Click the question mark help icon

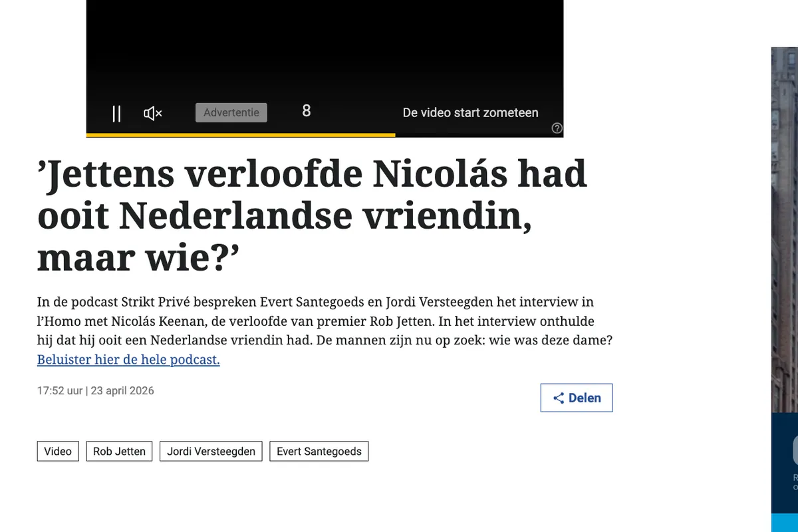[x=557, y=128]
